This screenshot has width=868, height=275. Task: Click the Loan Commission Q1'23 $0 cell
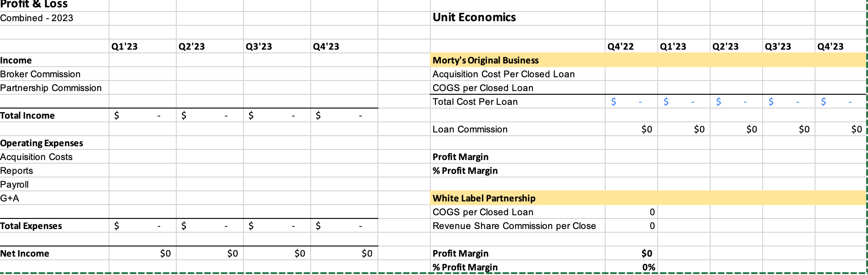click(684, 129)
